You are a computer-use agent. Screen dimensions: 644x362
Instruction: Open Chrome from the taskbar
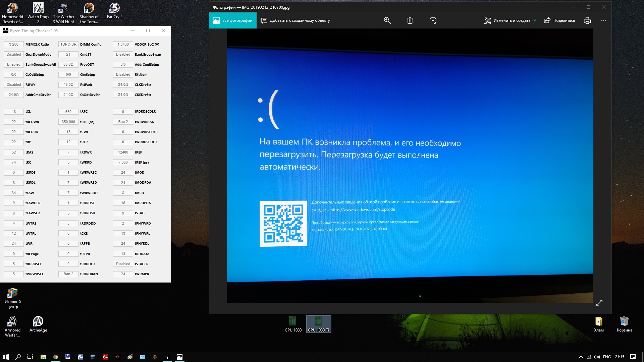[56, 357]
